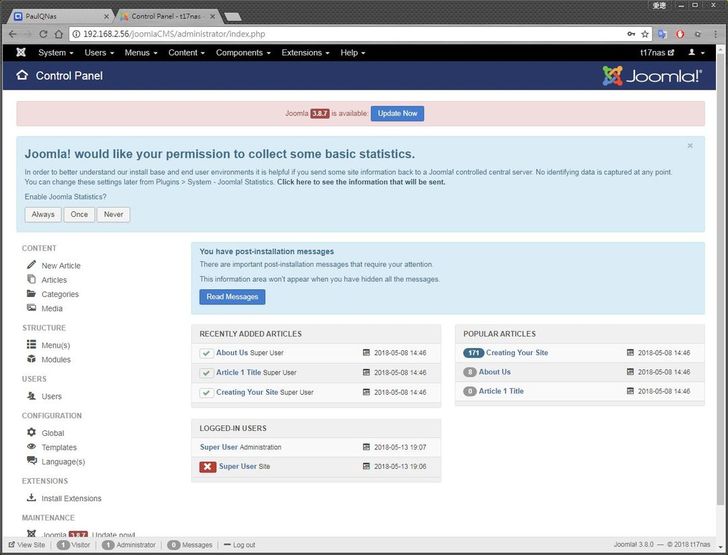Click the Articles stack icon in sidebar
This screenshot has width=728, height=555.
point(31,279)
